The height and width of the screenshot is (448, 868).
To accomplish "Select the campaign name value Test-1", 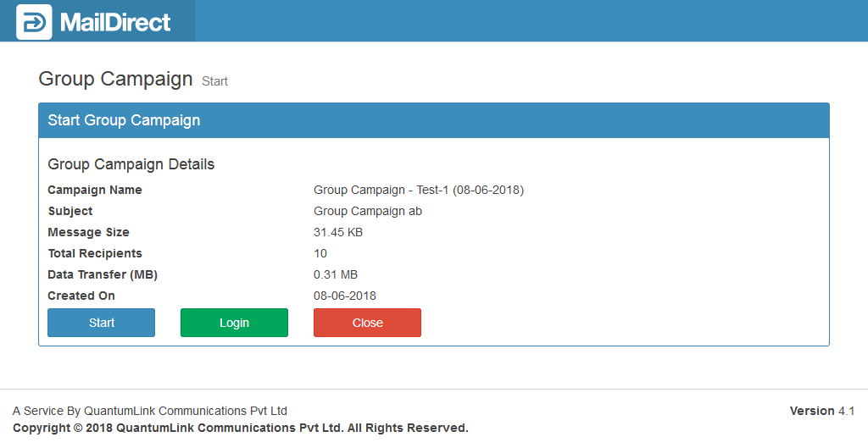I will (x=419, y=190).
